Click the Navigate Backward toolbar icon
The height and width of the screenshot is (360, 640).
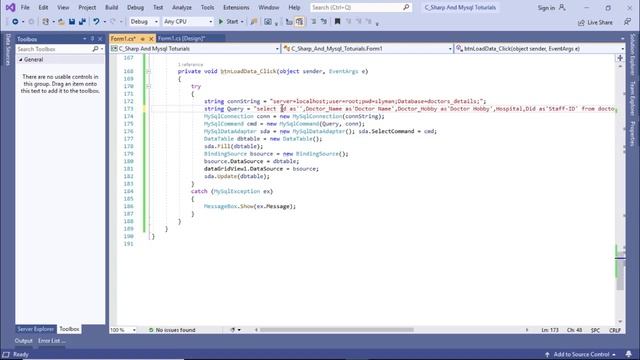pos(15,22)
